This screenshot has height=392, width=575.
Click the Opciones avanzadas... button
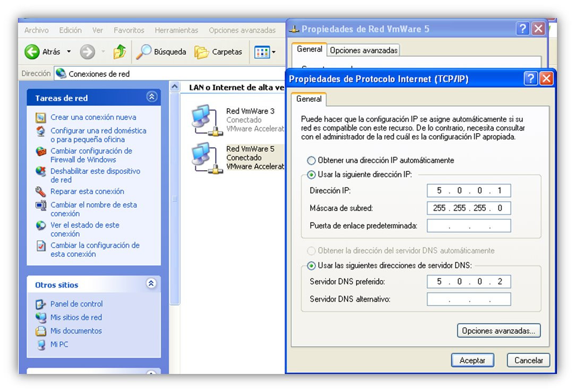(x=499, y=331)
